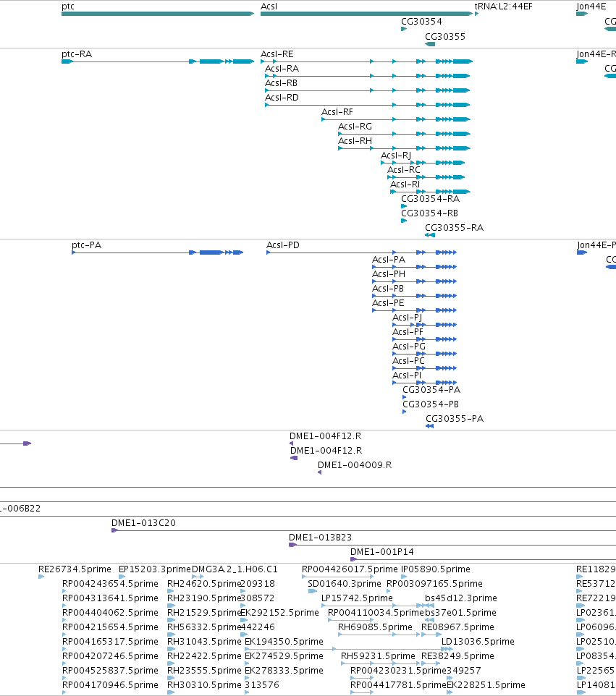Choose the Acsl-PB protein label
This screenshot has width=616, height=696.
388,289
